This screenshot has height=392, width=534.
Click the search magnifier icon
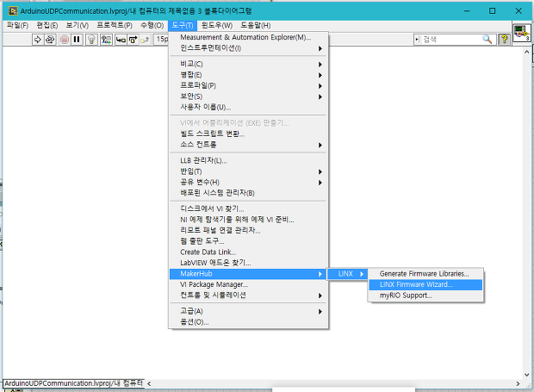(x=487, y=40)
